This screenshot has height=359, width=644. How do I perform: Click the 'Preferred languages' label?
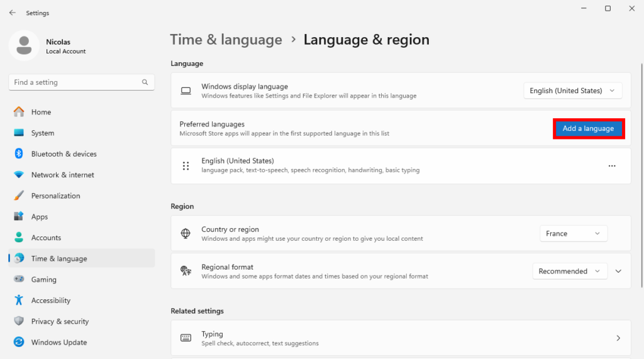point(212,124)
